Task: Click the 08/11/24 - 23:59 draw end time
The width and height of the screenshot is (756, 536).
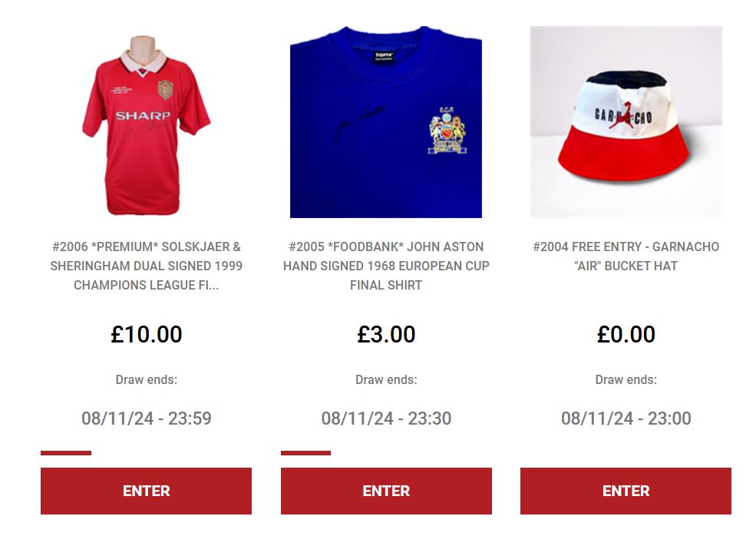Action: pos(146,419)
